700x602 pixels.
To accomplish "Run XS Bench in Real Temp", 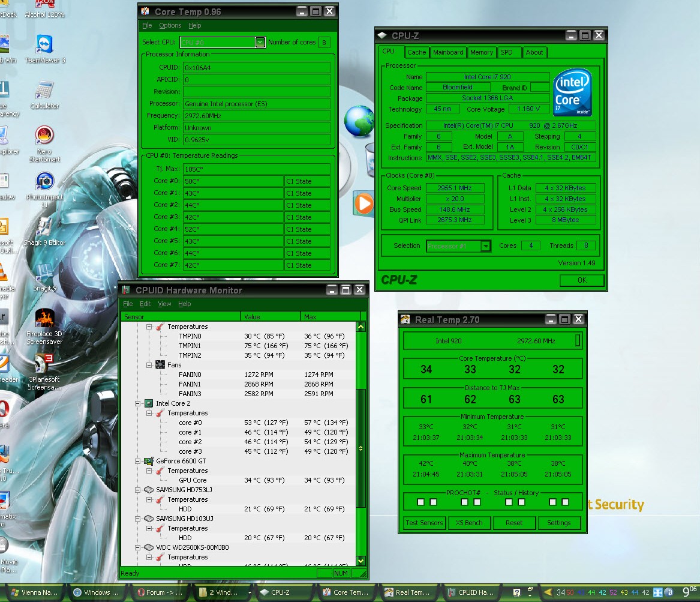I will coord(469,523).
